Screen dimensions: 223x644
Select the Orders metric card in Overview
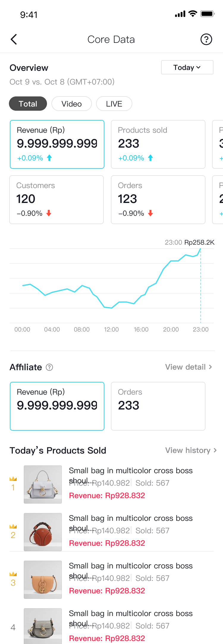pos(158,200)
